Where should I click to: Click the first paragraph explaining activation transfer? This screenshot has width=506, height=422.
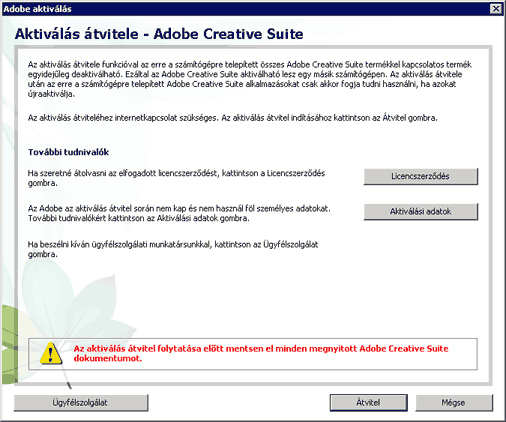250,79
